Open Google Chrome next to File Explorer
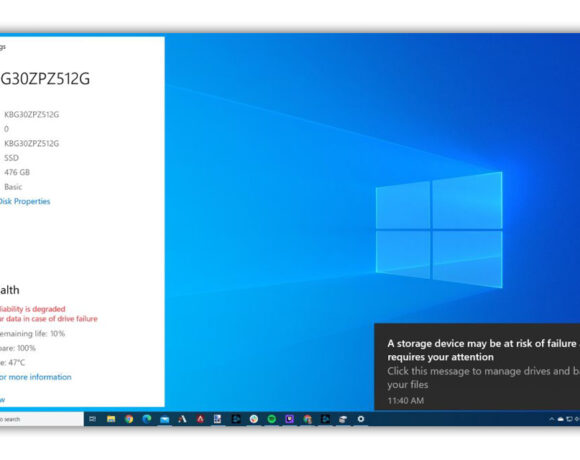Image resolution: width=580 pixels, height=460 pixels. pyautogui.click(x=129, y=419)
